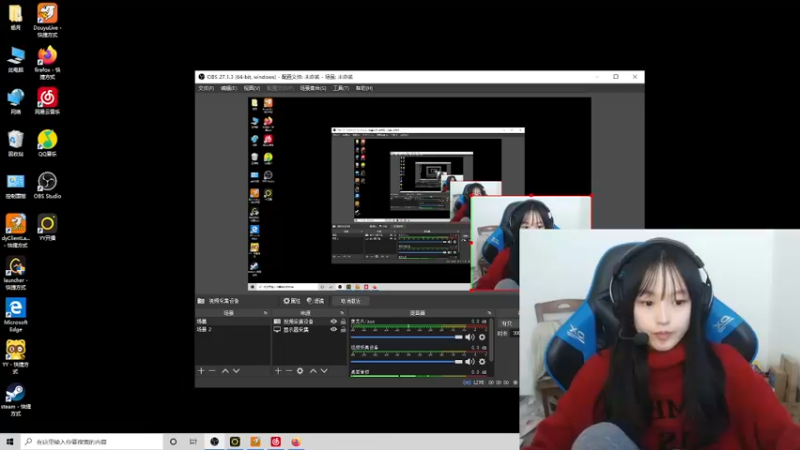The width and height of the screenshot is (800, 450).
Task: Toggle visibility eye of 显示器采集 source
Action: (x=334, y=330)
